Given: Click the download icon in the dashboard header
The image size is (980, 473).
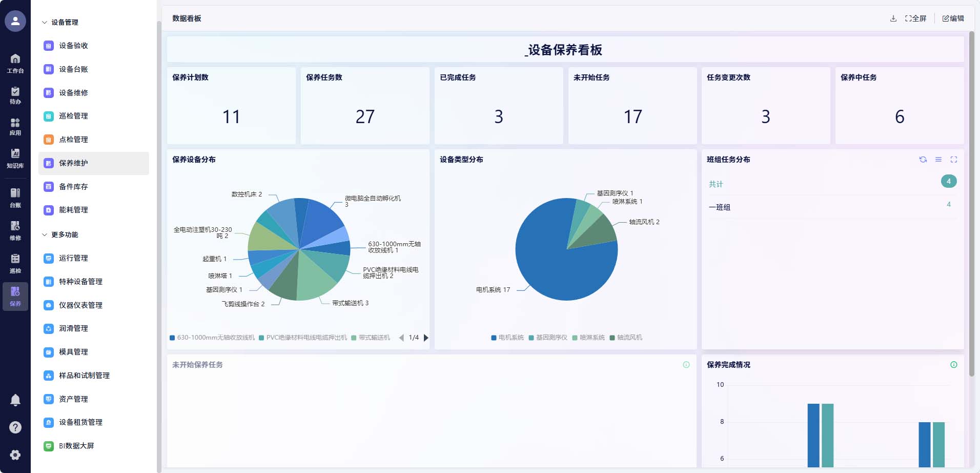Looking at the screenshot, I should tap(893, 18).
